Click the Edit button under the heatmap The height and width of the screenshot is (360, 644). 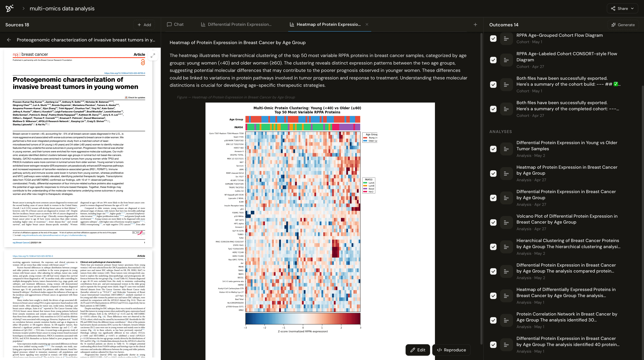418,350
